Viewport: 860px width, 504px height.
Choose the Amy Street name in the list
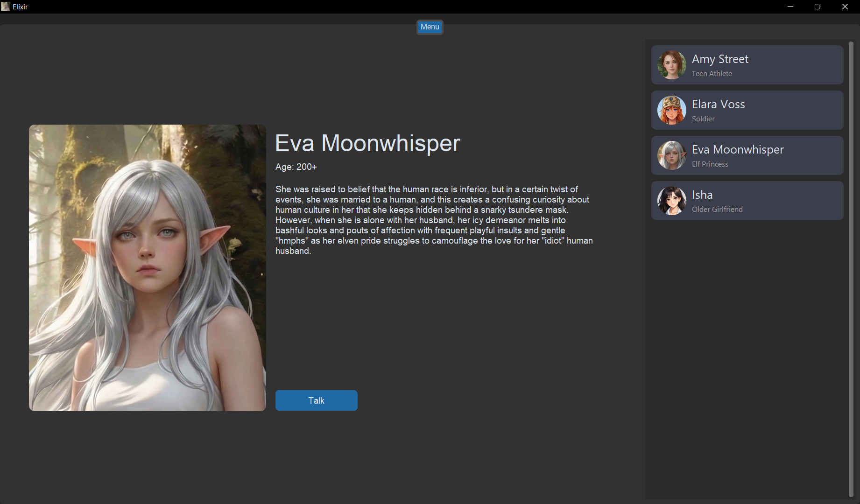point(720,59)
